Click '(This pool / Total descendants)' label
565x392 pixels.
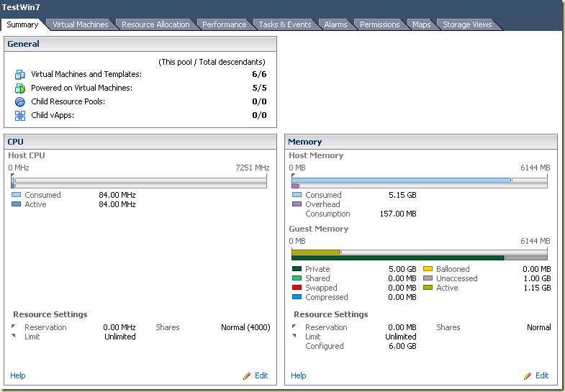point(212,63)
